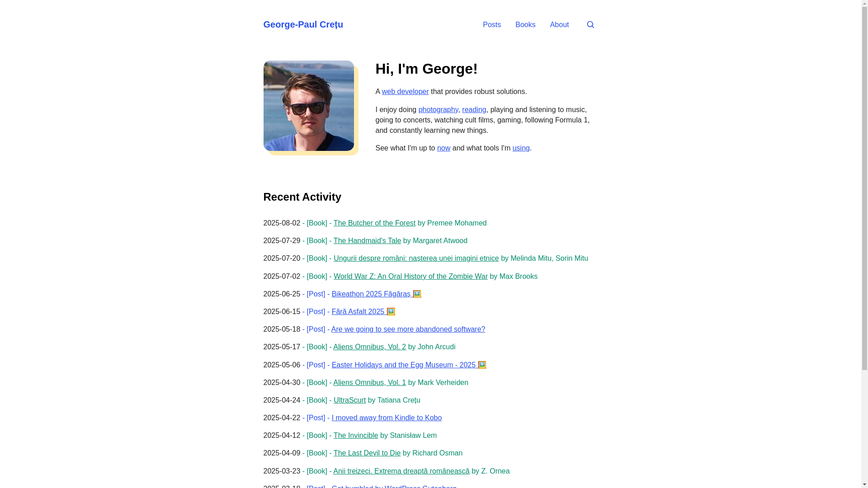Screen dimensions: 868x488
Task: Open the Books menu item
Action: (x=525, y=25)
